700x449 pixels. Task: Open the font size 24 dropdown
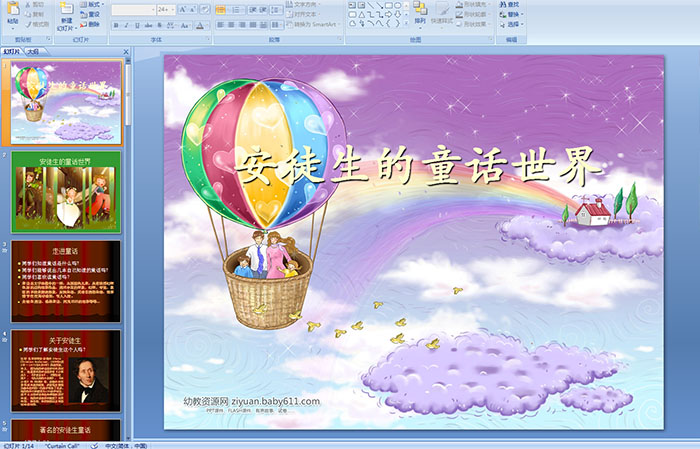(x=166, y=10)
